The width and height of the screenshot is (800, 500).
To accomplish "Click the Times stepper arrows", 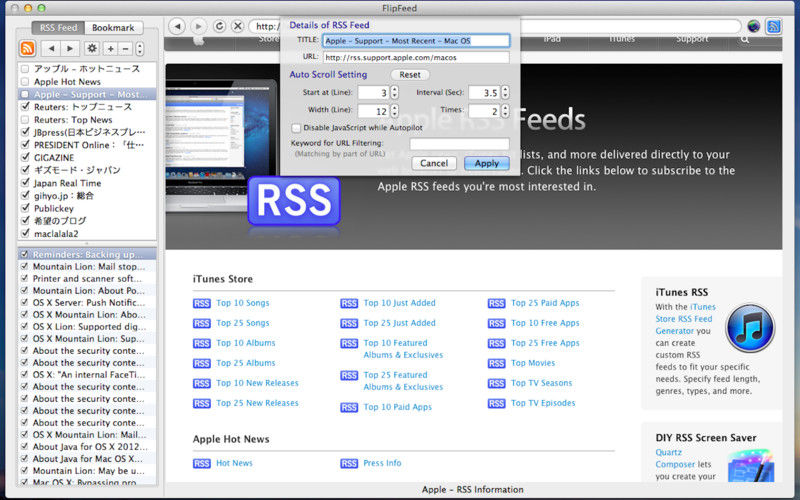I will point(505,111).
